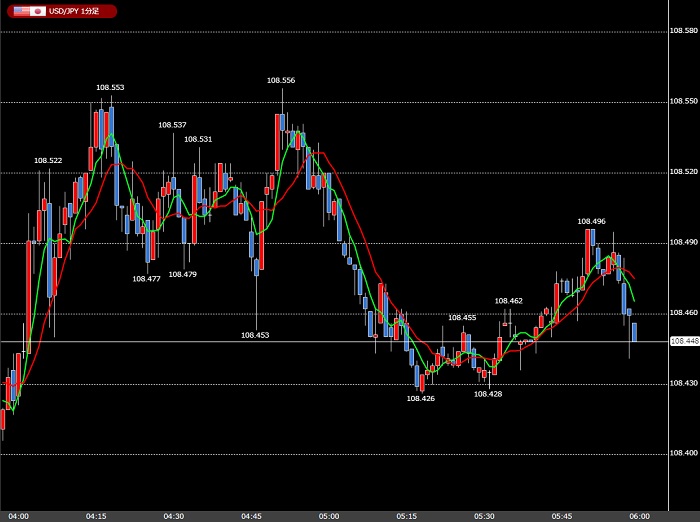Click the 108.520 price axis label
Screen dimensions: 700x522
(683, 172)
